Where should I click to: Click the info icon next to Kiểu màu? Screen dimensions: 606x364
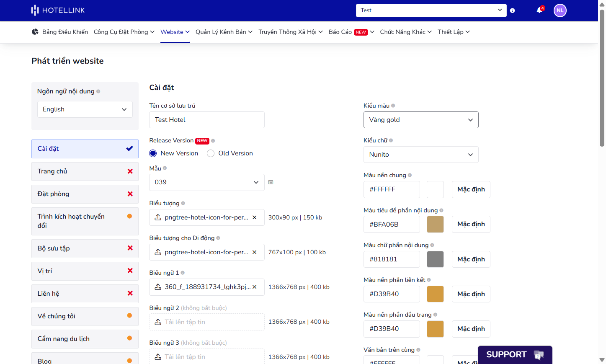click(393, 106)
